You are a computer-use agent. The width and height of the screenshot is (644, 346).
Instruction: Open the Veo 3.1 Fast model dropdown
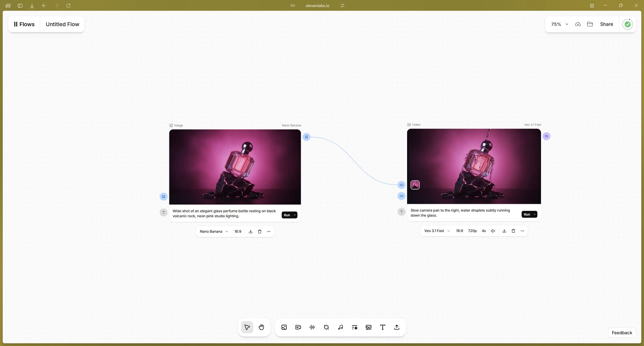[437, 231]
